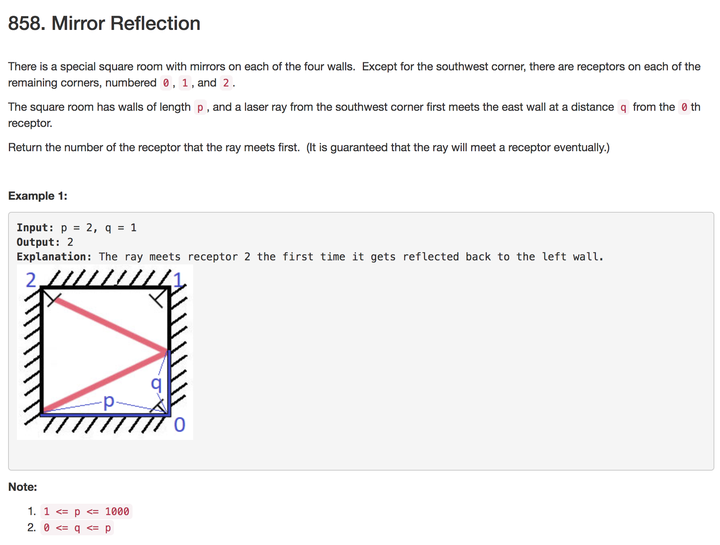
Task: Click the "Example 1:" heading
Action: point(38,196)
